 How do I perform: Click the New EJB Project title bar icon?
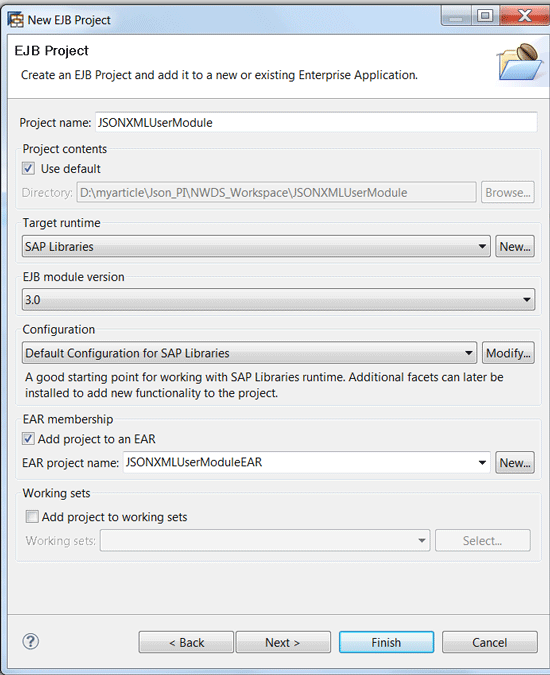pyautogui.click(x=15, y=20)
